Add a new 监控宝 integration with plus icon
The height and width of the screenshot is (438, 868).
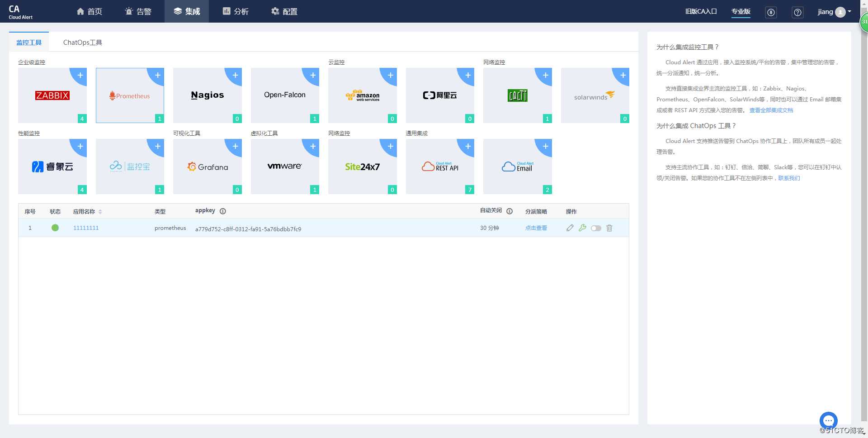(157, 146)
